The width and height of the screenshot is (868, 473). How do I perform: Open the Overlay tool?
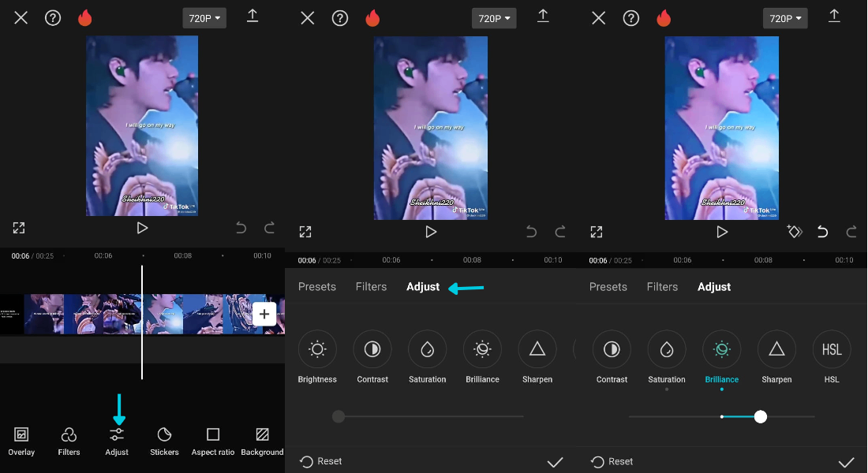[x=21, y=441]
